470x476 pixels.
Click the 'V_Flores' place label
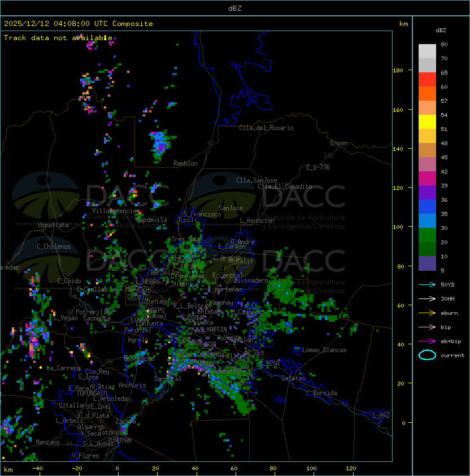point(85,456)
